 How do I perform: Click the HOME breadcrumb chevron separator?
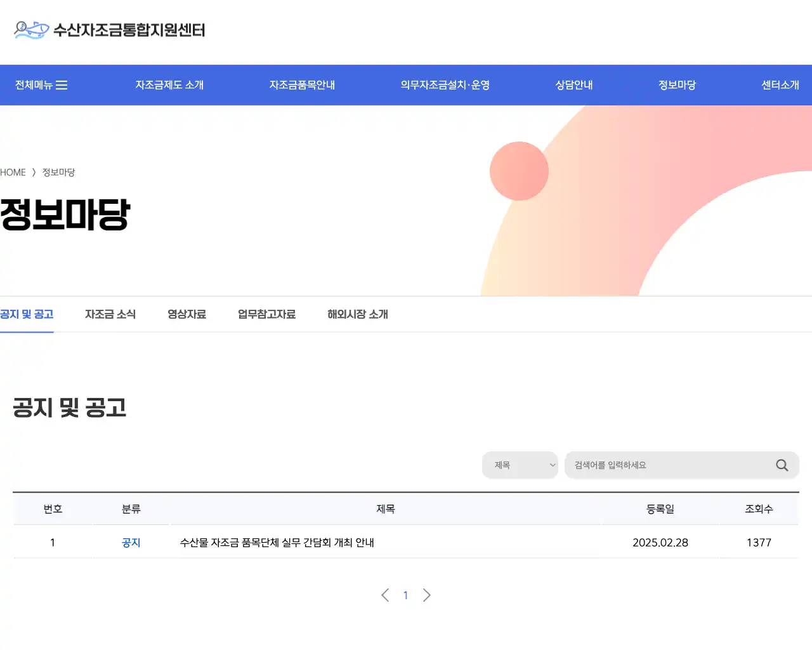(33, 172)
